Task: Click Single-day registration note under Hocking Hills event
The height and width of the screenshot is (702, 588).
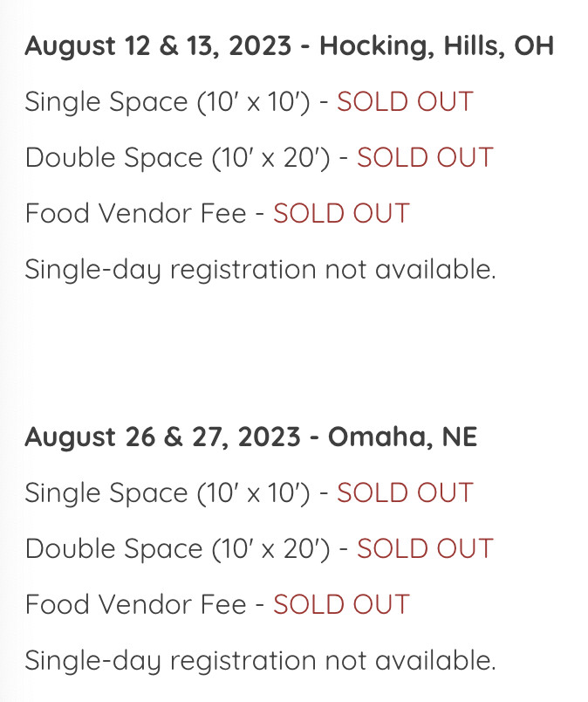Action: pyautogui.click(x=260, y=269)
